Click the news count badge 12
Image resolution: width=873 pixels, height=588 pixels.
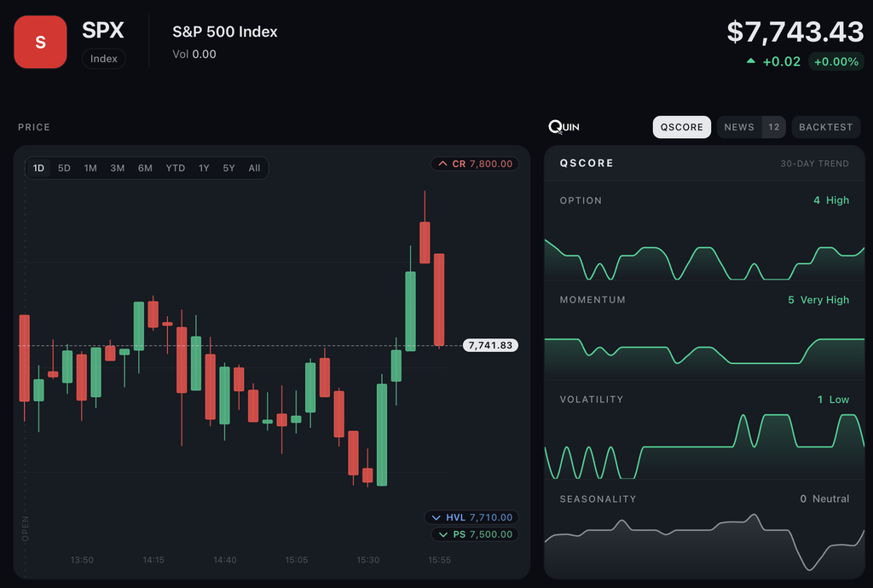pyautogui.click(x=774, y=127)
